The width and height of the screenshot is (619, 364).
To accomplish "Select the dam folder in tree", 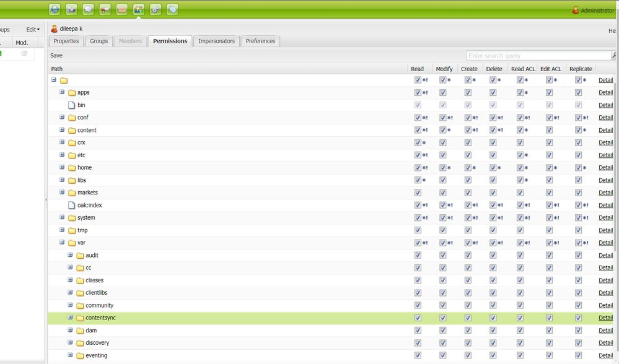I will click(x=91, y=331).
